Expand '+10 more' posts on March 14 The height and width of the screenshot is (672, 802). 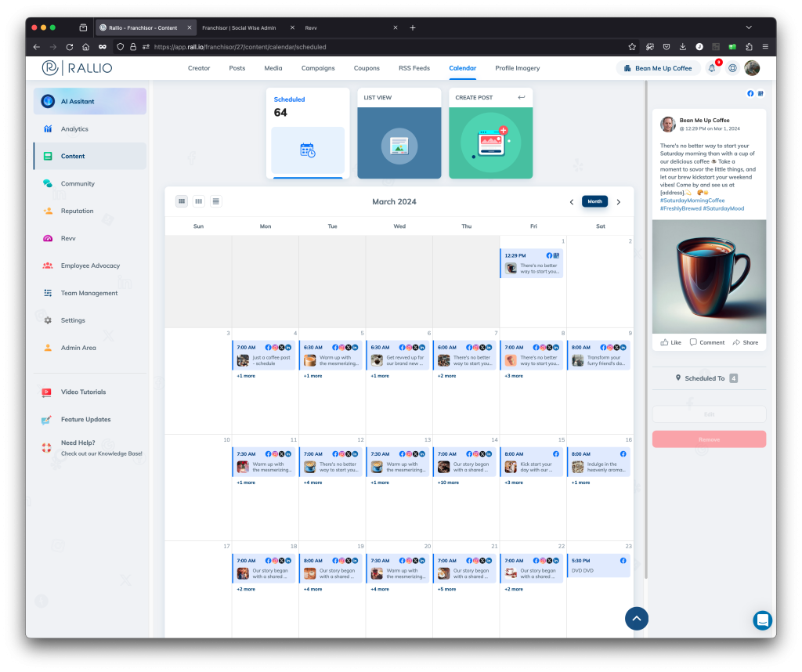(448, 482)
